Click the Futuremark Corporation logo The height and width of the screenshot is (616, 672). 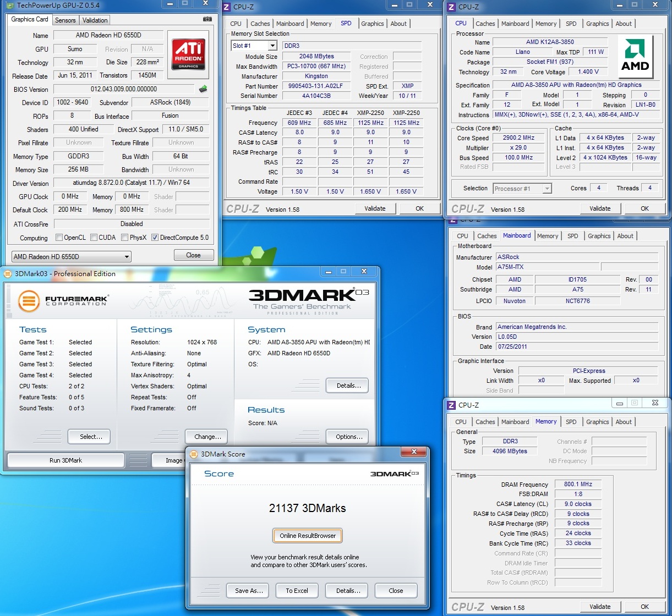[63, 300]
